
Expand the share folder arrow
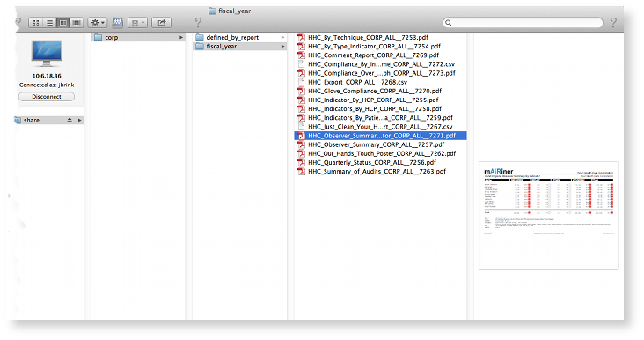click(x=79, y=120)
